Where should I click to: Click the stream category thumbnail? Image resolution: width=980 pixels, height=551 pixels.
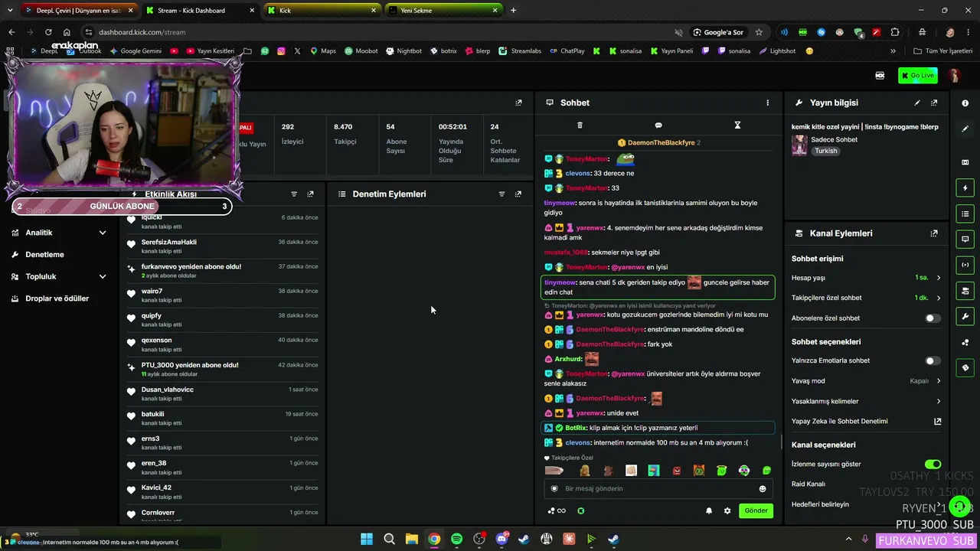point(799,145)
